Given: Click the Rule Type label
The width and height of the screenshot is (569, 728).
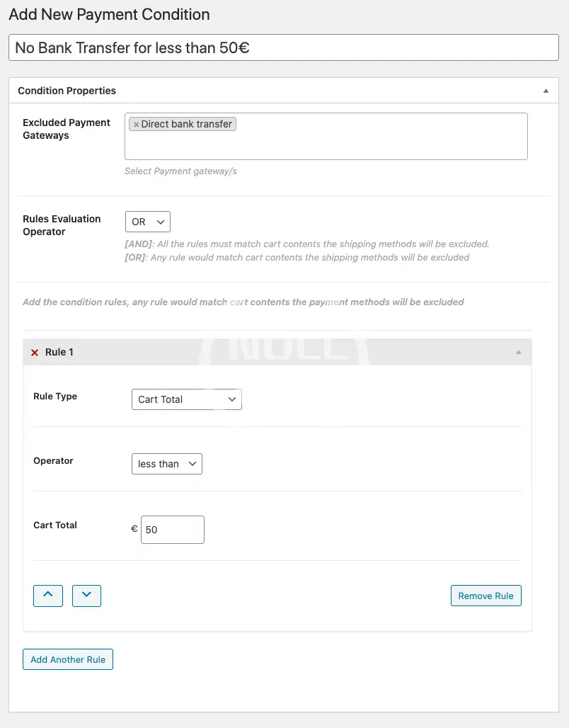Looking at the screenshot, I should tap(55, 397).
